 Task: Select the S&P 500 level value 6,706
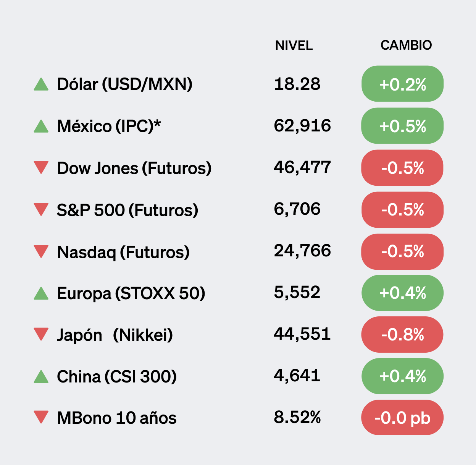297,209
